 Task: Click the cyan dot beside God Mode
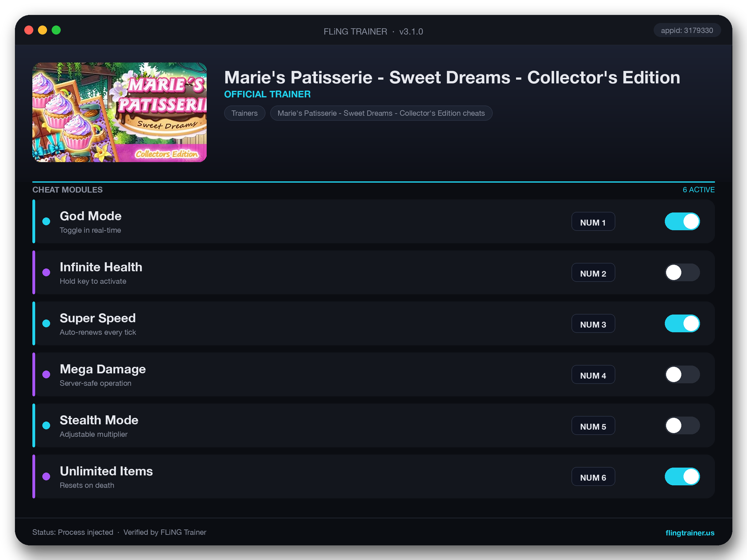coord(46,222)
